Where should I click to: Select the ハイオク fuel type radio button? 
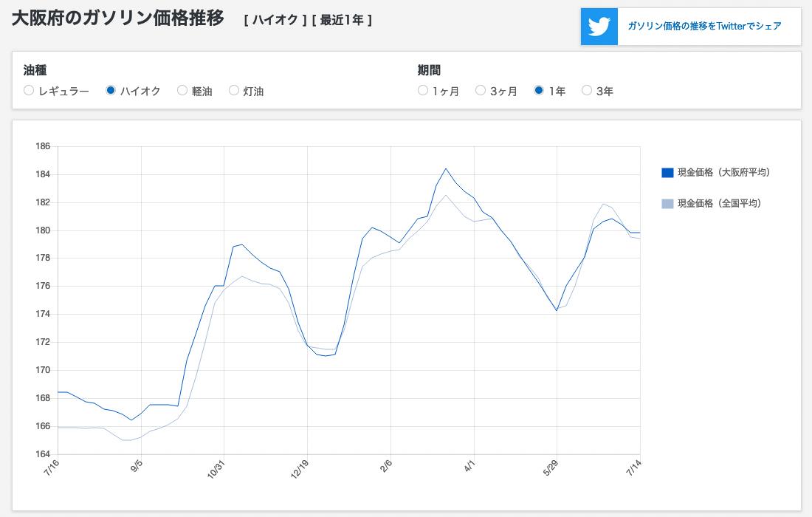pyautogui.click(x=110, y=91)
